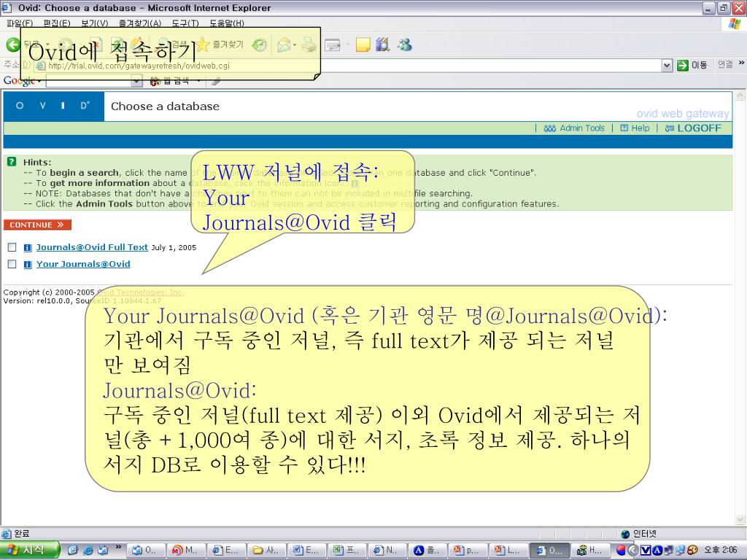Viewport: 747px width, 560px height.
Task: Open the Research books toolbar icon
Action: [x=382, y=44]
